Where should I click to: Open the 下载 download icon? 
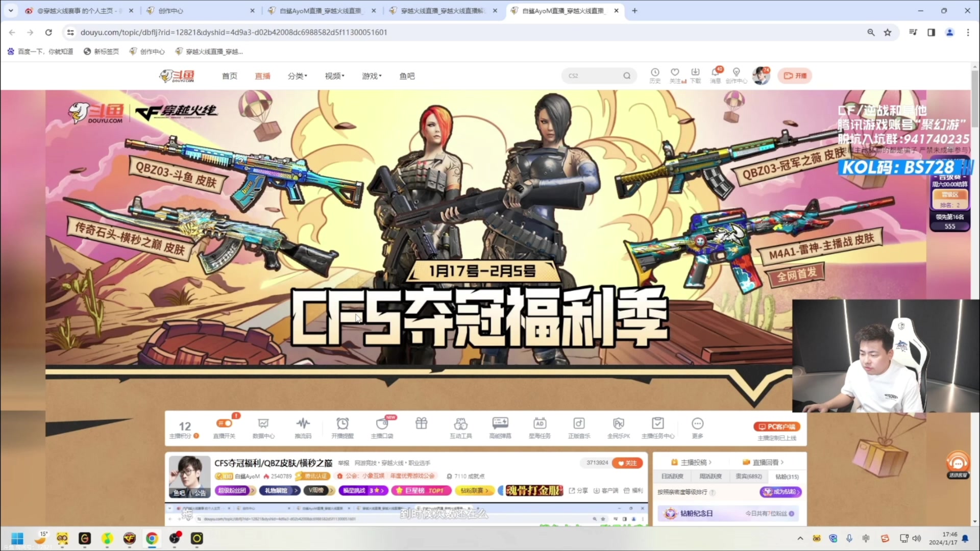[x=695, y=73]
